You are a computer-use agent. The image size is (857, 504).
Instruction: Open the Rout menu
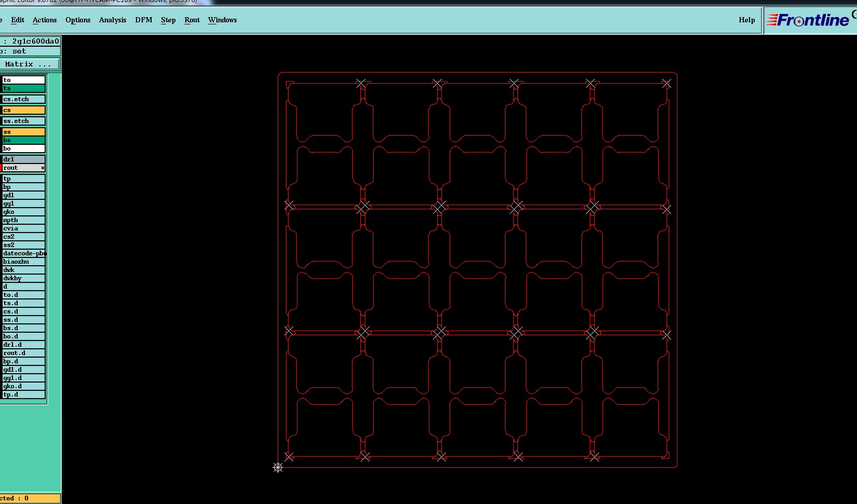192,20
